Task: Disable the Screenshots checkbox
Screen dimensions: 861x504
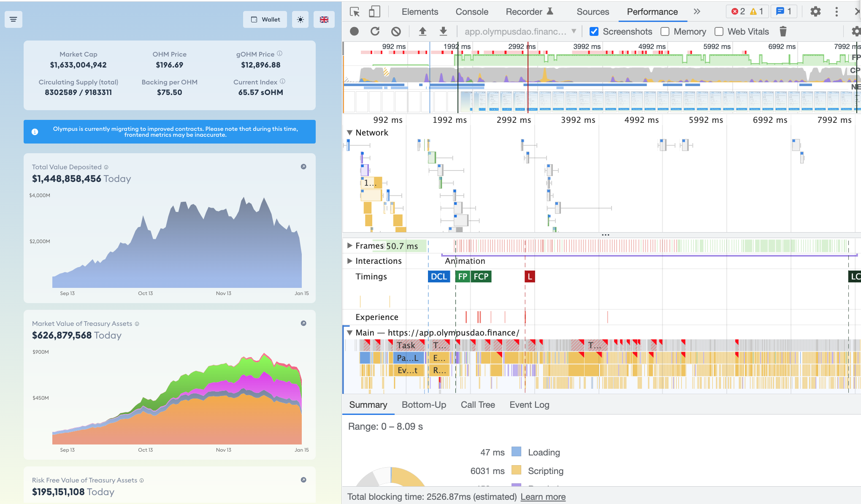Action: tap(594, 31)
